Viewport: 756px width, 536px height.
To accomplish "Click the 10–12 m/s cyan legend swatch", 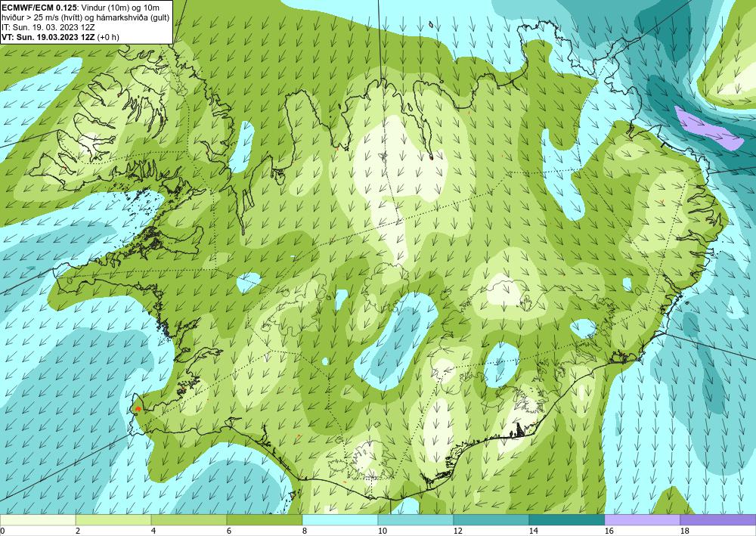I will click(416, 520).
